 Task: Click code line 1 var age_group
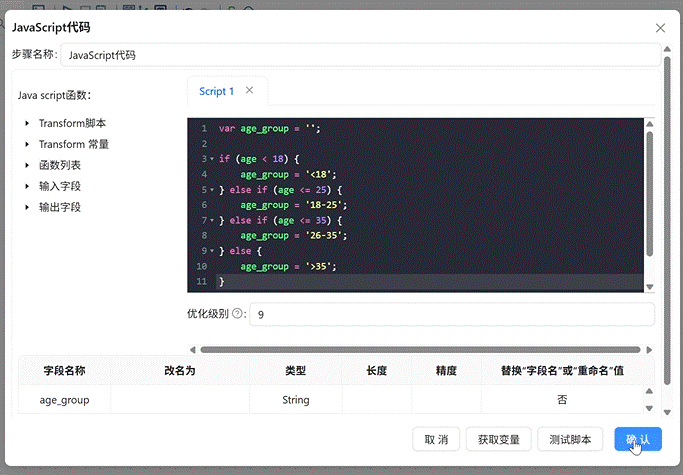269,129
